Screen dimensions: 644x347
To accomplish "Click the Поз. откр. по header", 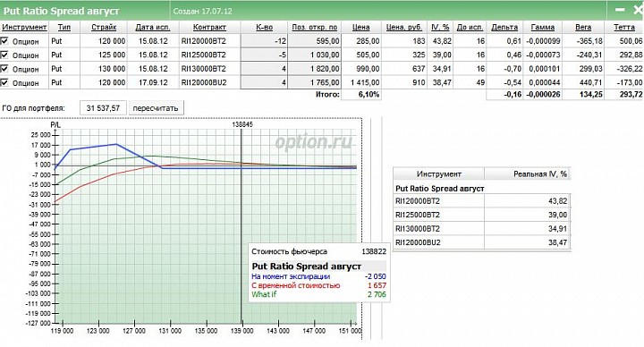I will pyautogui.click(x=315, y=27).
